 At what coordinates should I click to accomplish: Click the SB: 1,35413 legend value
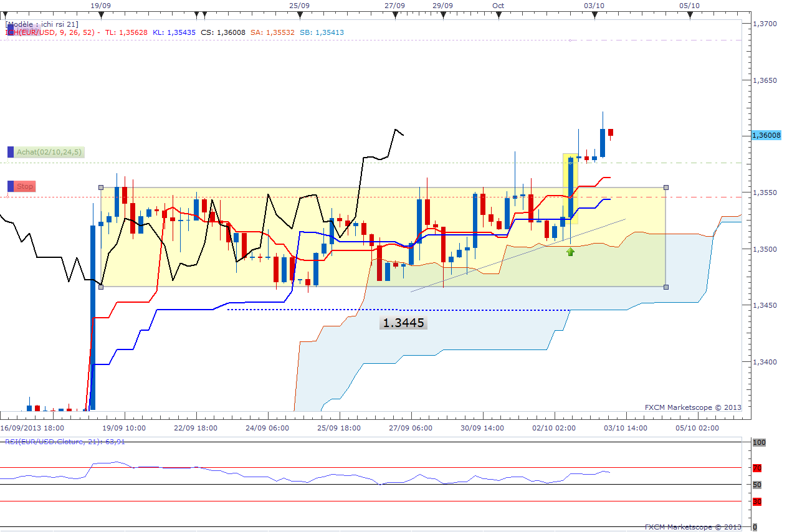click(322, 32)
